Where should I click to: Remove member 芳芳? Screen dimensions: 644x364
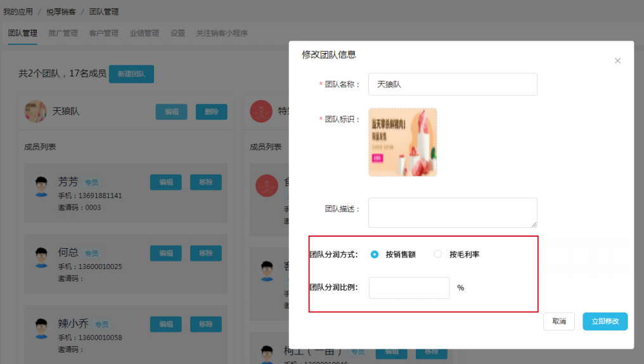[206, 182]
